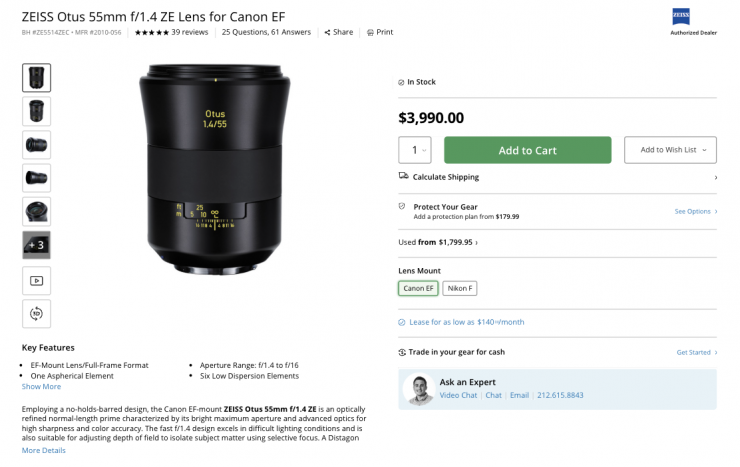Select the Nikon F lens mount
Viewport: 740px width, 467px height.
[459, 288]
